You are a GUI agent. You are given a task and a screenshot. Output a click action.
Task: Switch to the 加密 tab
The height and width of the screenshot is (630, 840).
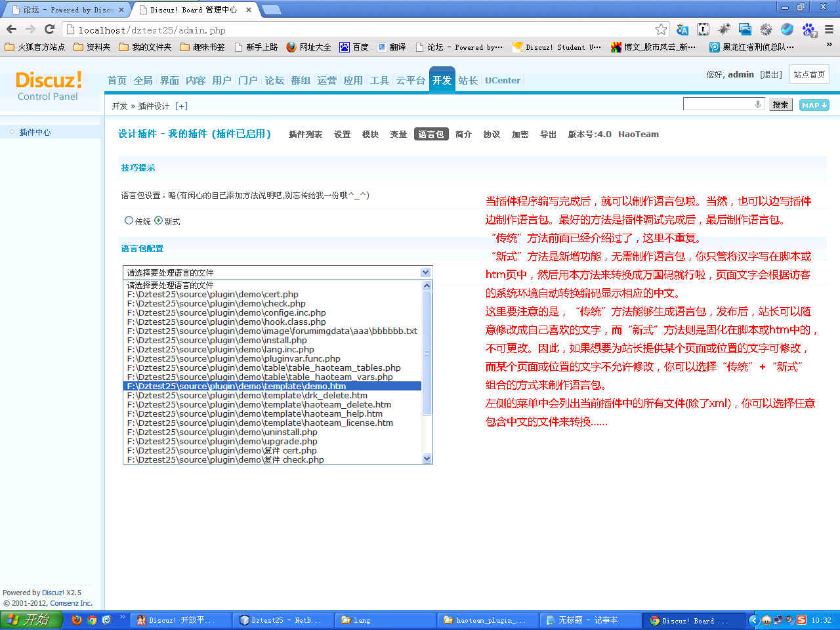pos(520,134)
